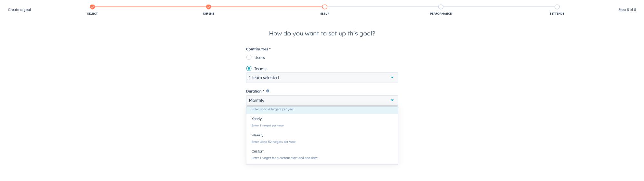Click the Performance step circle
644x181 pixels.
441,7
